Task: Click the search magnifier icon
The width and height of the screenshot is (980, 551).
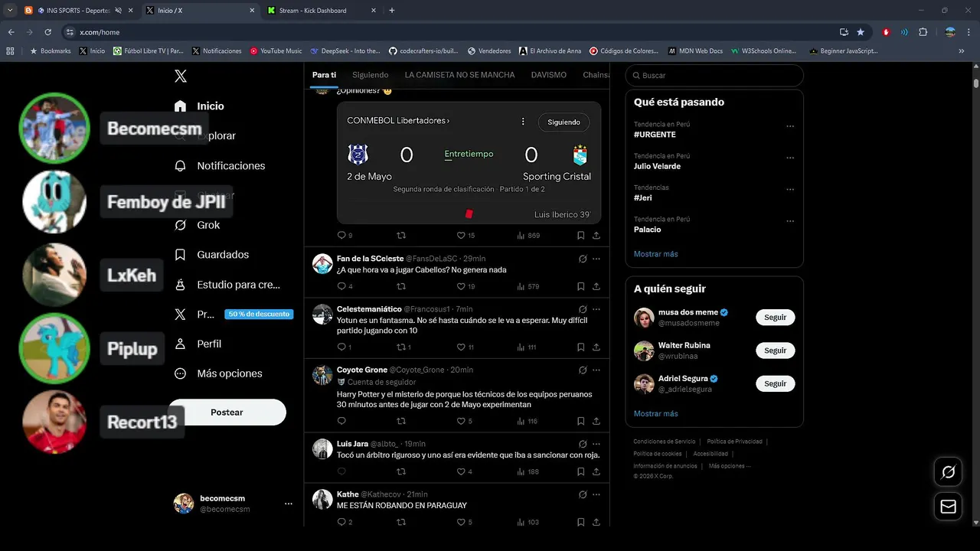Action: [x=635, y=76]
